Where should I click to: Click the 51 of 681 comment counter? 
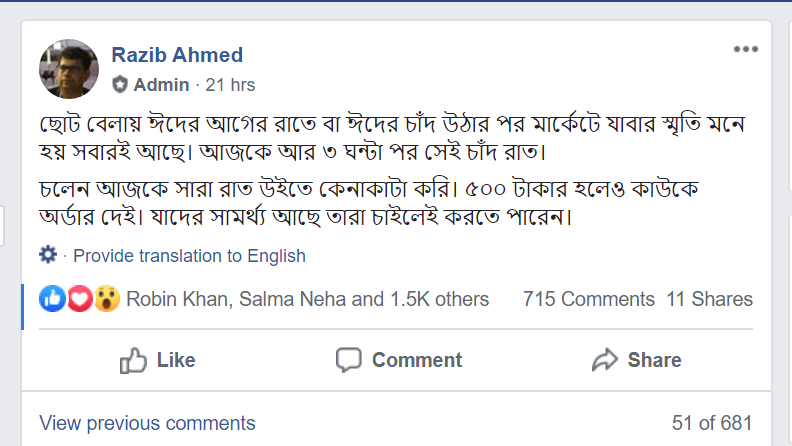point(712,423)
